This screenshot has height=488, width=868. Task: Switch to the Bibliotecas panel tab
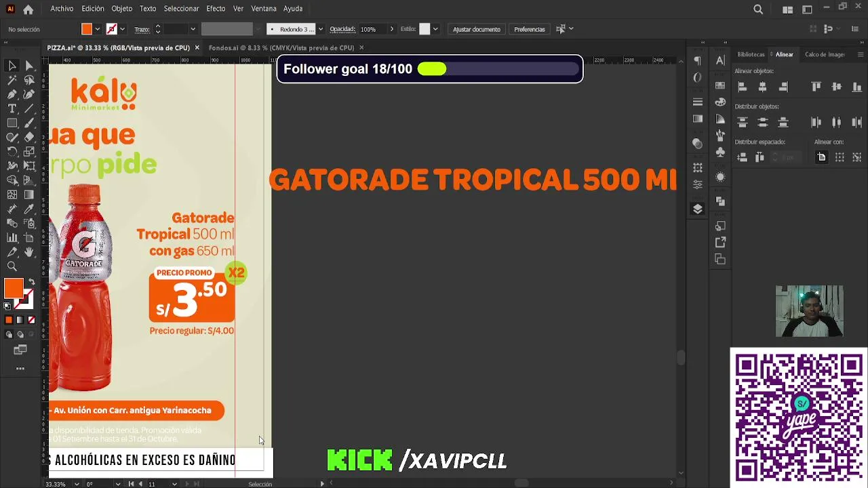tap(751, 54)
